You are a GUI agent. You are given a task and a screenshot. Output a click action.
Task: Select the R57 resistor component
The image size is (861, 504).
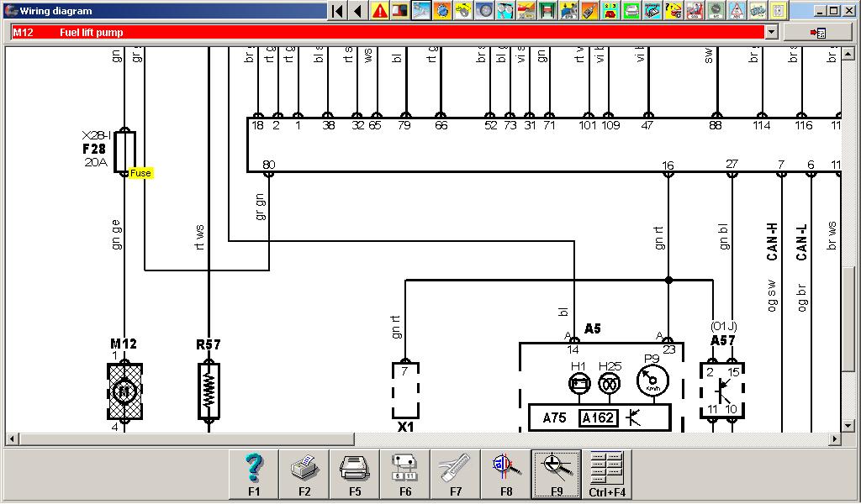209,391
